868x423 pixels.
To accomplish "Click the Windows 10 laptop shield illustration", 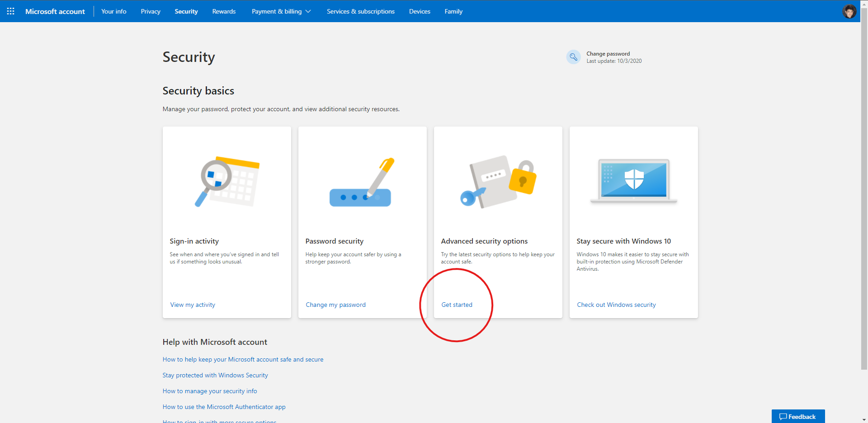I will point(634,181).
